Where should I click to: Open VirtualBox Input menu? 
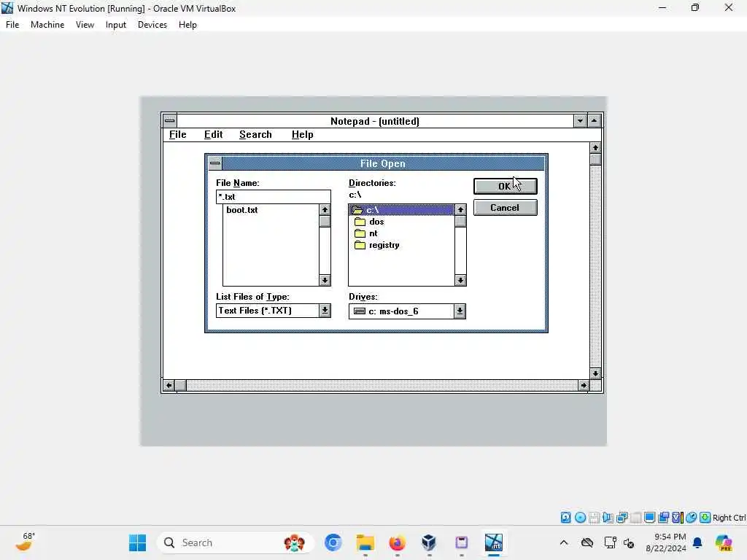(116, 25)
